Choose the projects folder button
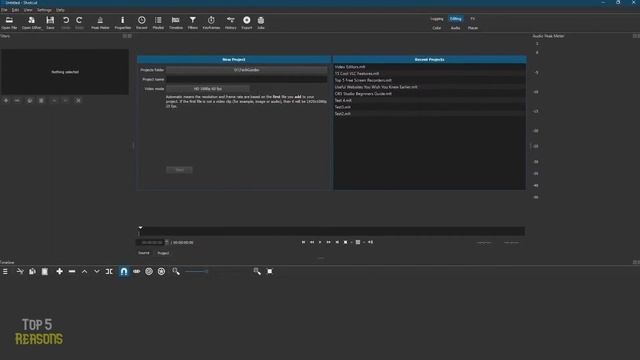 [x=247, y=70]
